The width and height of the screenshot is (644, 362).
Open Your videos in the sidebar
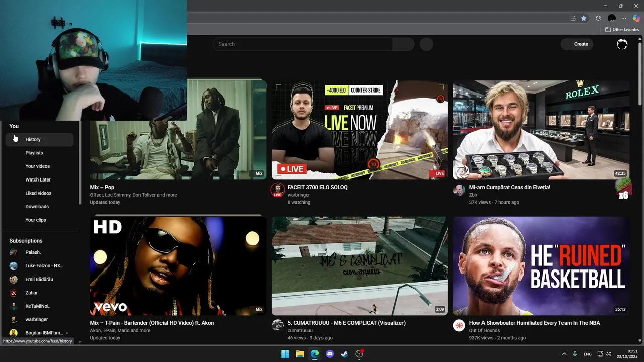[40, 166]
